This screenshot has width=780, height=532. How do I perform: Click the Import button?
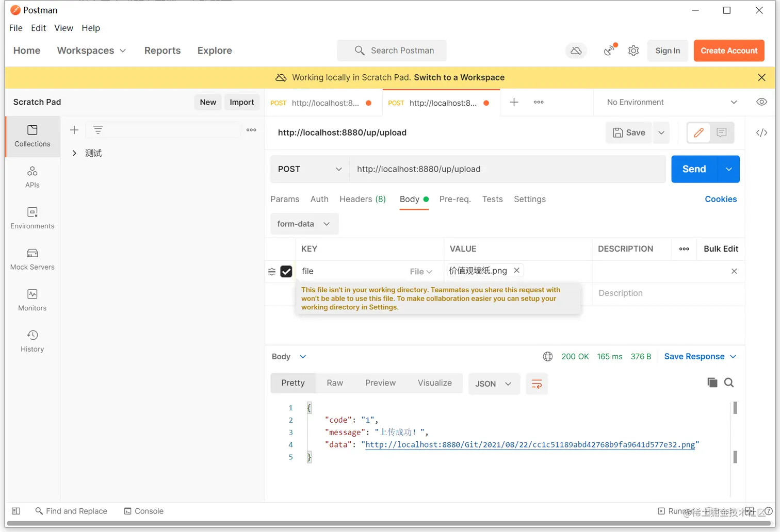241,102
